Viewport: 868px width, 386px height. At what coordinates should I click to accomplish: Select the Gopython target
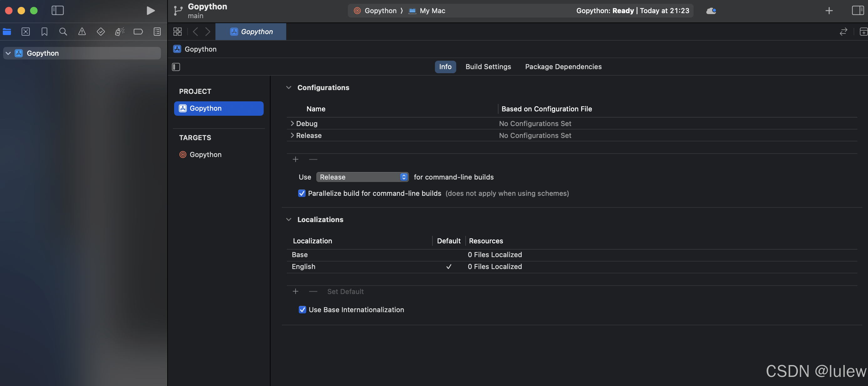tap(205, 155)
